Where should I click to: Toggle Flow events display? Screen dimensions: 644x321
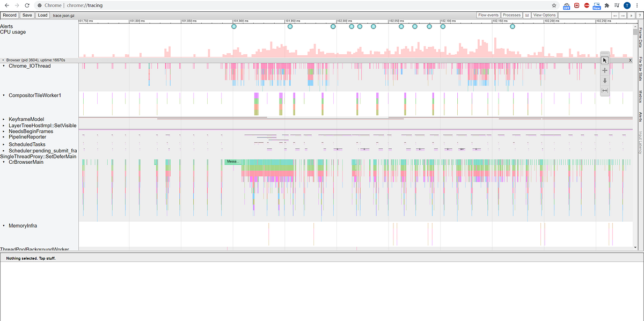point(487,15)
